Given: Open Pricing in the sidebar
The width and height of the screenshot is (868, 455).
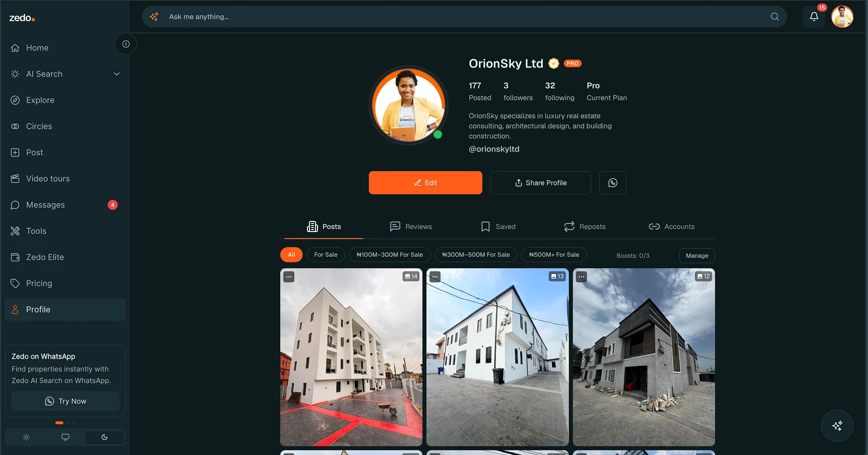Looking at the screenshot, I should click(65, 283).
